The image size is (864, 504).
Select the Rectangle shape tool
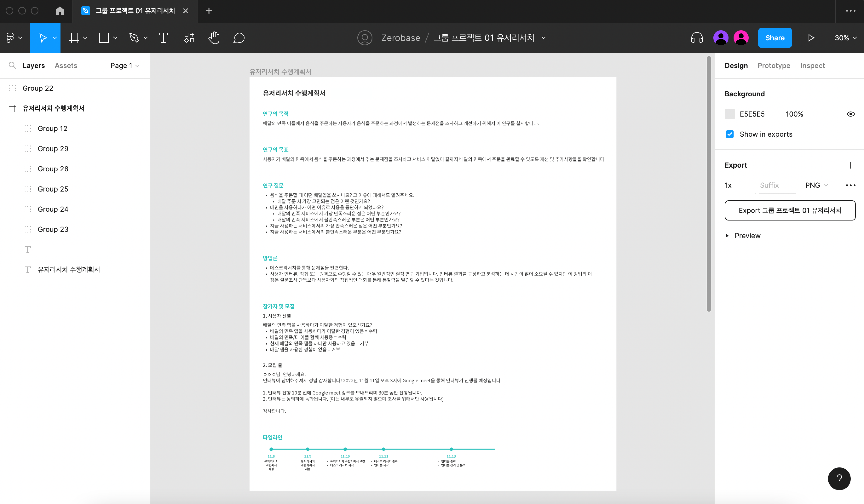click(x=104, y=38)
